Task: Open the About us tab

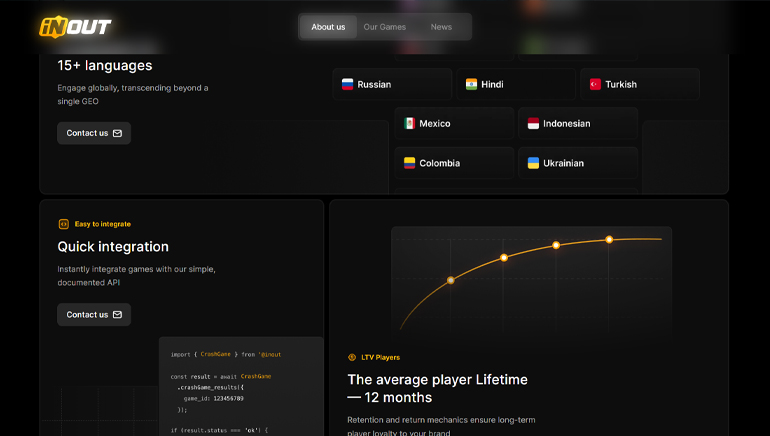Action: pos(328,27)
